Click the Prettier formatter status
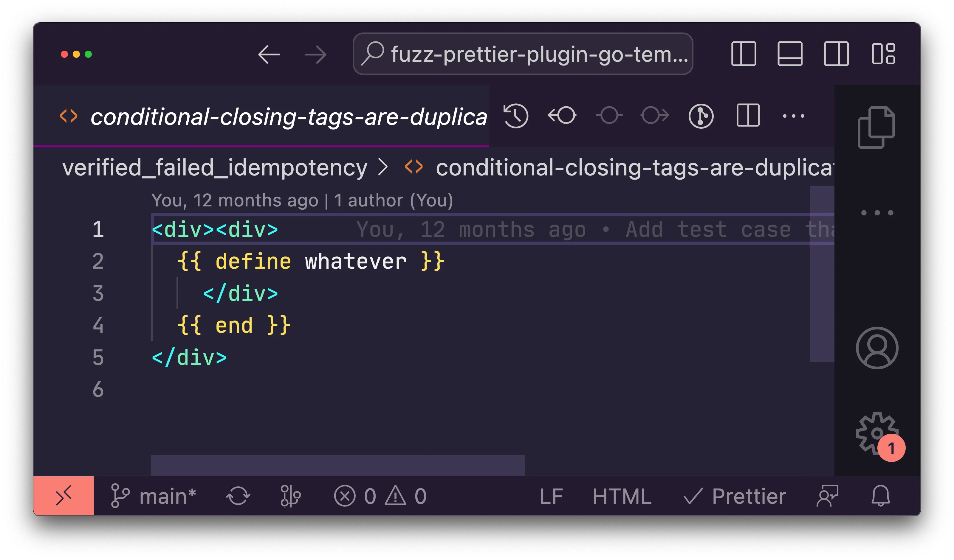 coord(734,496)
